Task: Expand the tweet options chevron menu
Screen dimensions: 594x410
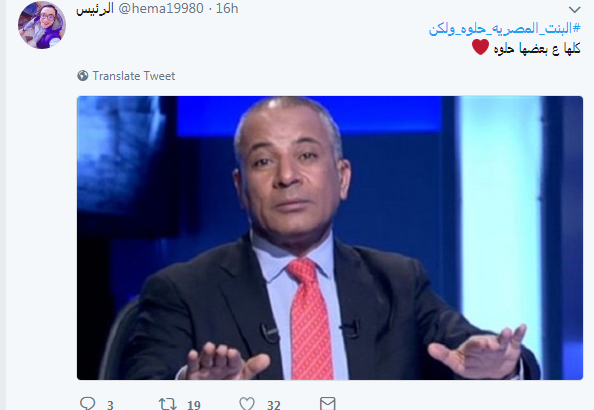Action: click(574, 9)
